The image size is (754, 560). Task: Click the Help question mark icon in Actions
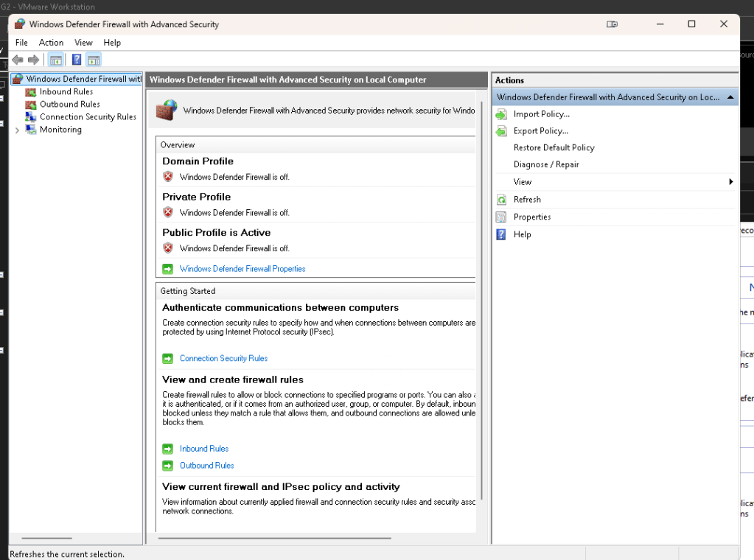tap(501, 234)
